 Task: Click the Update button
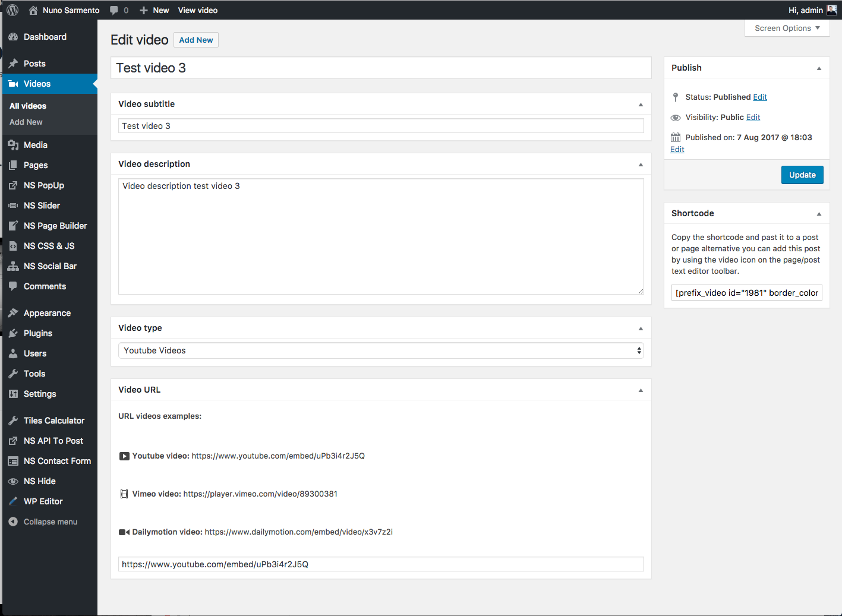pos(802,175)
